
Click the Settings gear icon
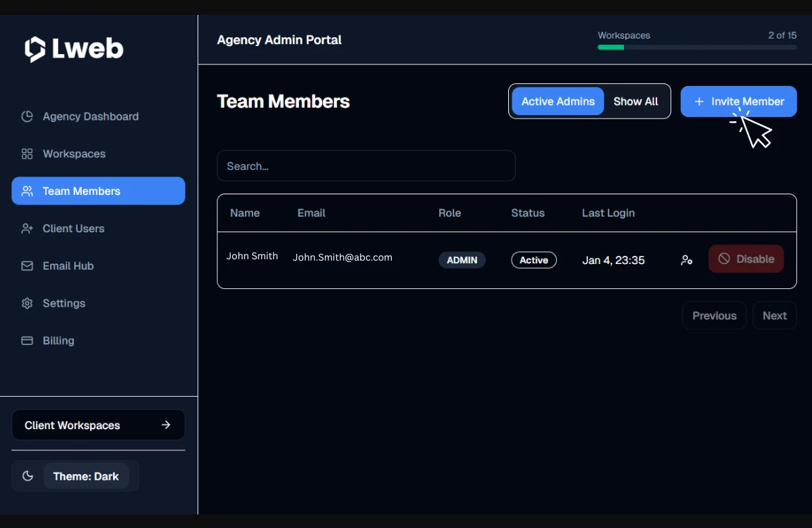point(27,303)
